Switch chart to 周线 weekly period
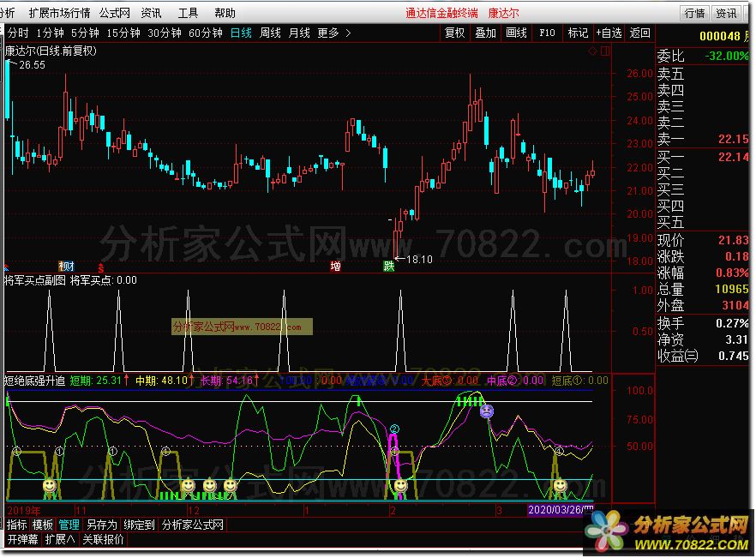 (270, 33)
